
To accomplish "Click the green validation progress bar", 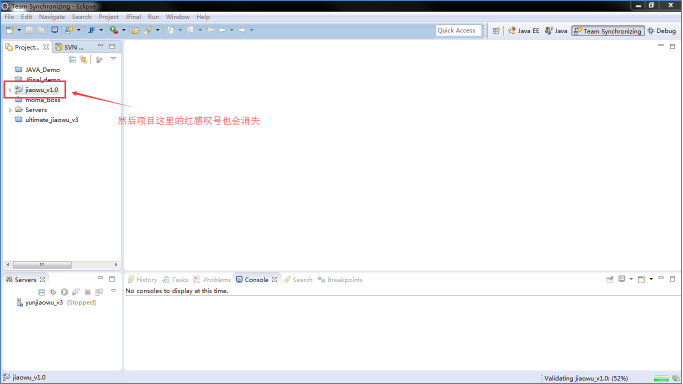I will [x=661, y=378].
